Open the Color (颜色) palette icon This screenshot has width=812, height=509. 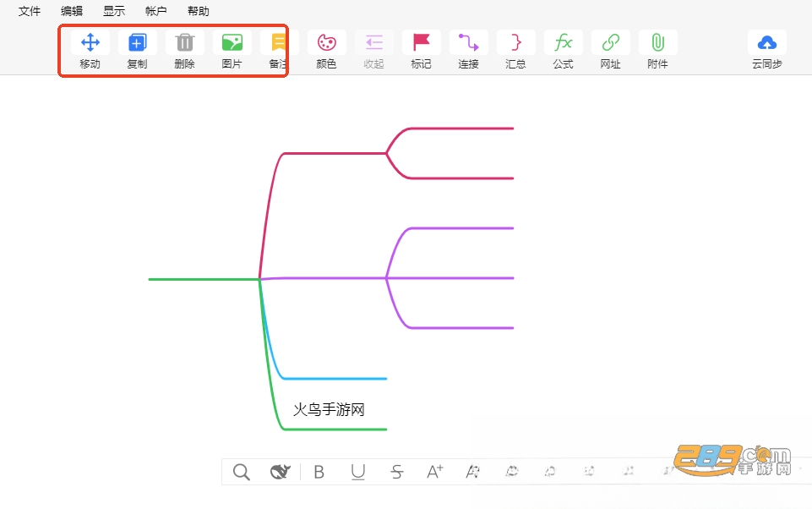pos(327,42)
